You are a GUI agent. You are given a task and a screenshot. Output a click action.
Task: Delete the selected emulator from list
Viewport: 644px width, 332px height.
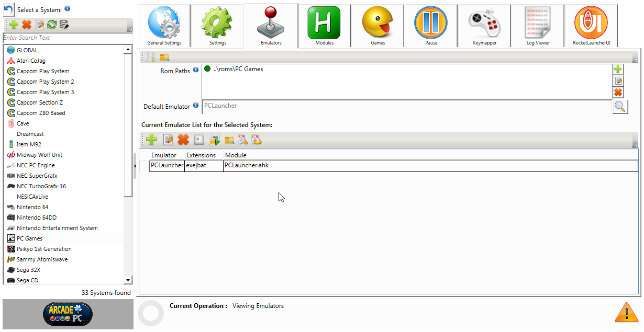tap(183, 140)
